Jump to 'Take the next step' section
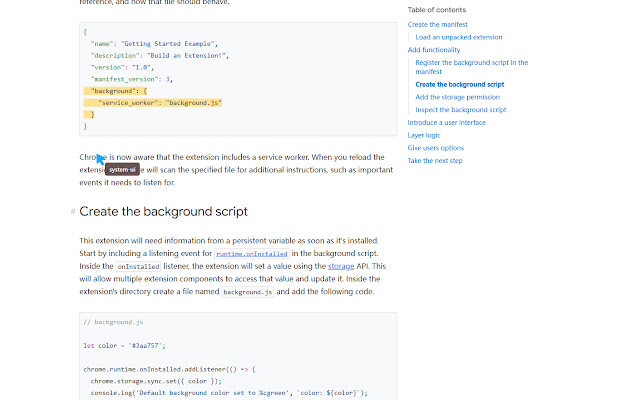The height and width of the screenshot is (400, 640). click(435, 160)
